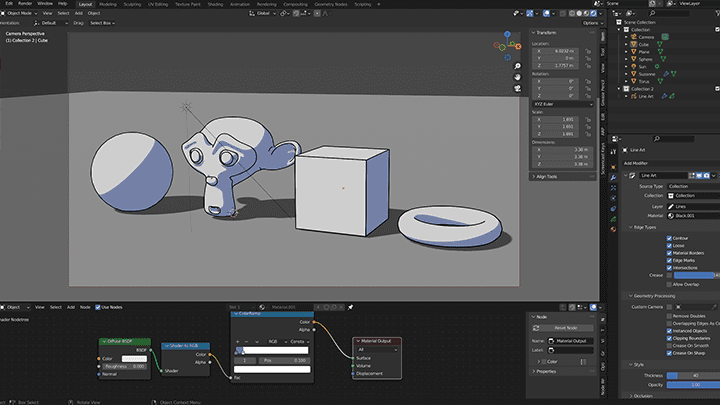Click the Custom Camera eyedropper icon
This screenshot has height=405, width=720.
pos(714,307)
